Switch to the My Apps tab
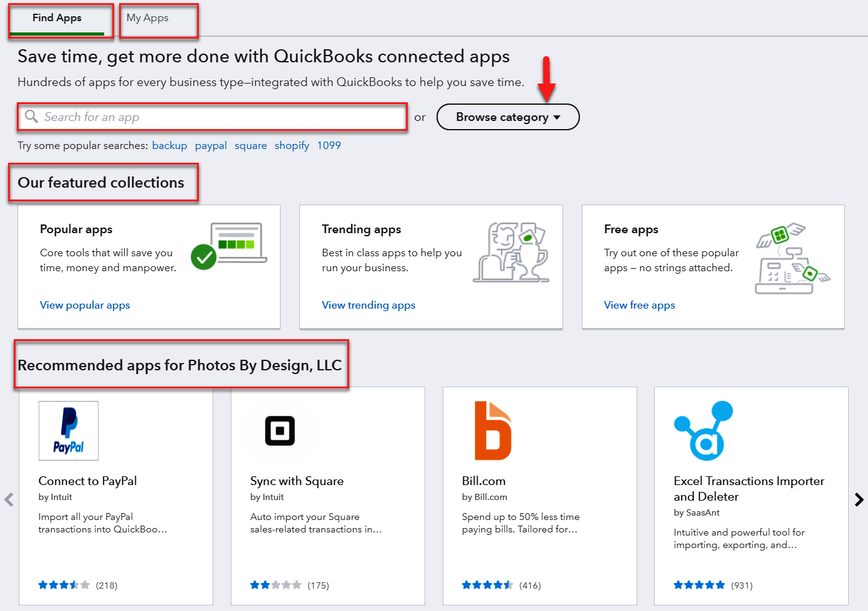This screenshot has width=868, height=611. (148, 18)
